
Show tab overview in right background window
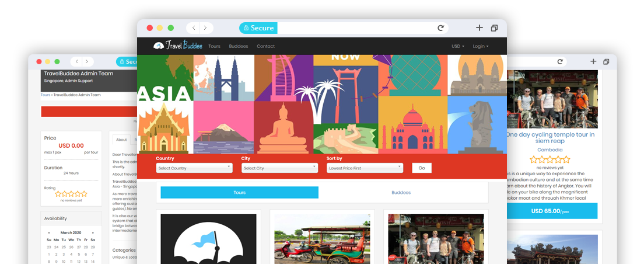[x=606, y=62]
